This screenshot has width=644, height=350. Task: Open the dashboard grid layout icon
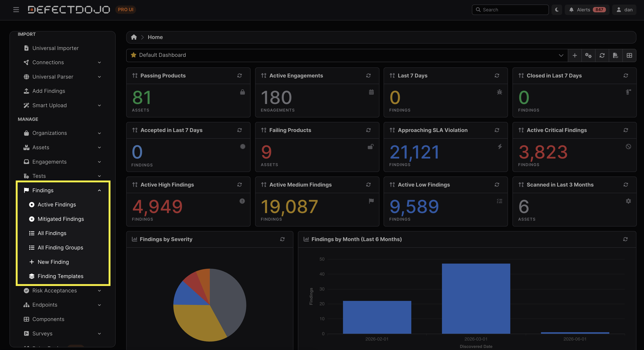pos(629,55)
